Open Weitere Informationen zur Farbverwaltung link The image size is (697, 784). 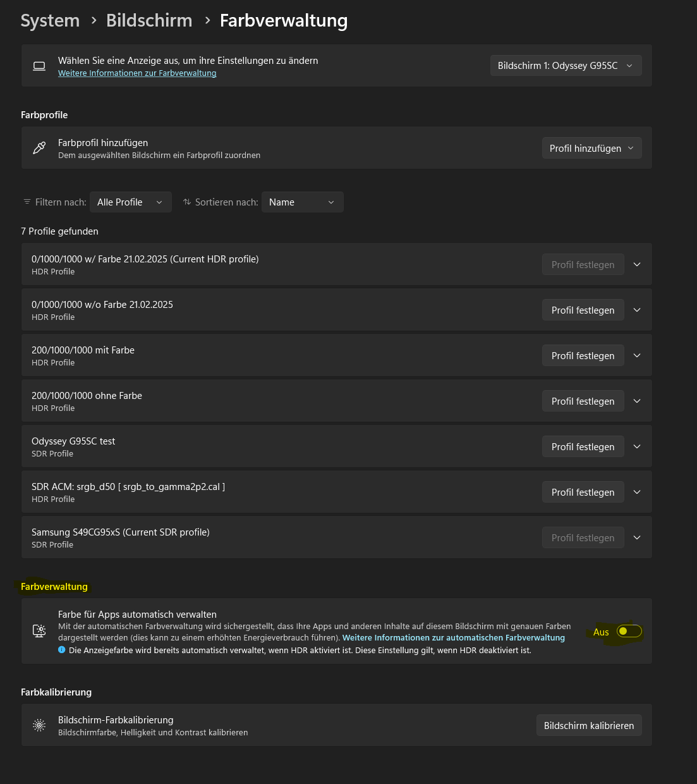(x=137, y=73)
